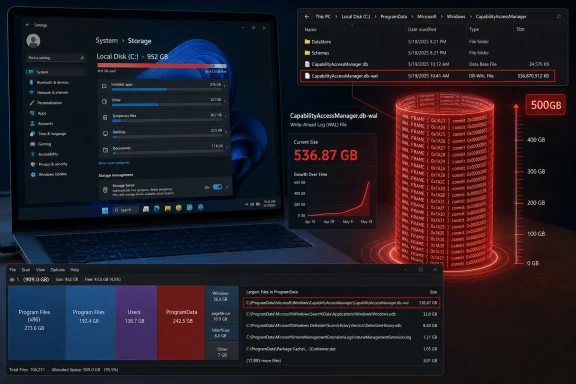Click the Gaming icon in Settings sidebar

pos(32,144)
